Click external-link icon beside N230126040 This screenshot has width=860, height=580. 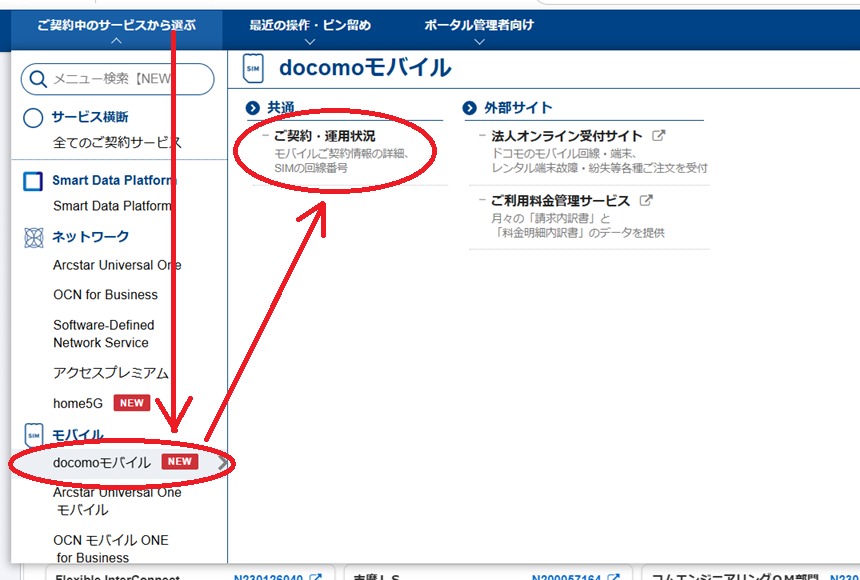point(315,577)
